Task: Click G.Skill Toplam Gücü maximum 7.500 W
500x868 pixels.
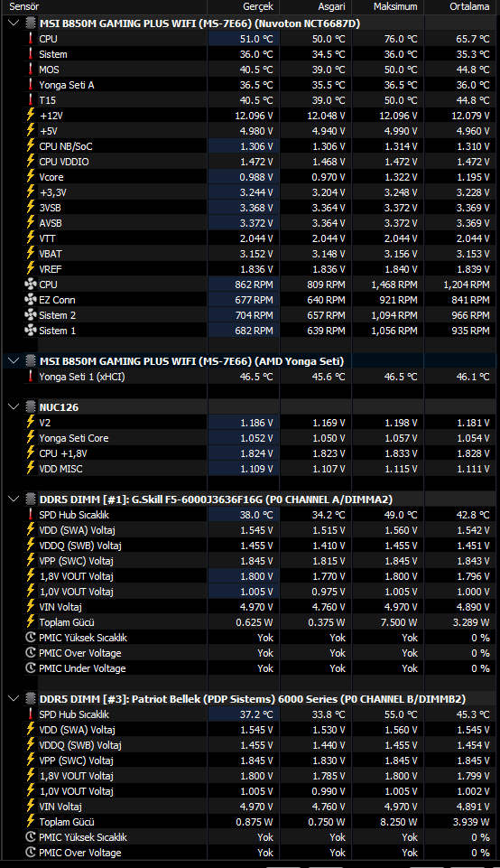Action: [x=399, y=622]
